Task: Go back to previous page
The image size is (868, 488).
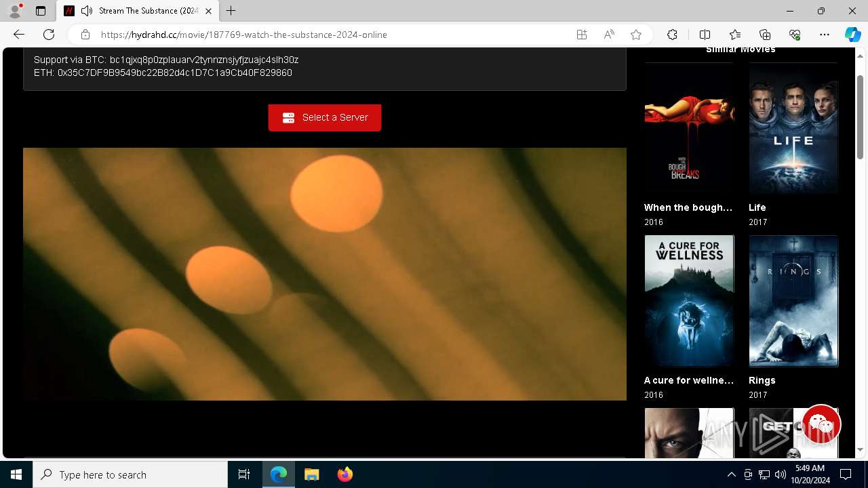Action: (x=19, y=35)
